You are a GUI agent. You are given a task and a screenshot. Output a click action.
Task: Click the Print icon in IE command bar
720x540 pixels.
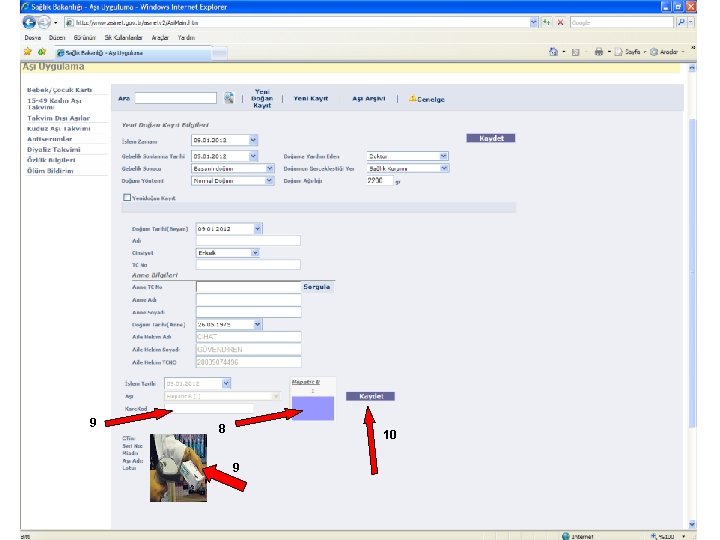pos(598,52)
